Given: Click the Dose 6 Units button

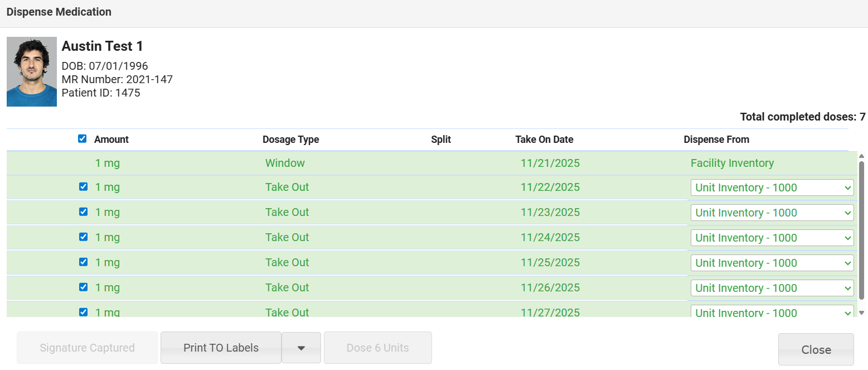Looking at the screenshot, I should click(x=377, y=348).
